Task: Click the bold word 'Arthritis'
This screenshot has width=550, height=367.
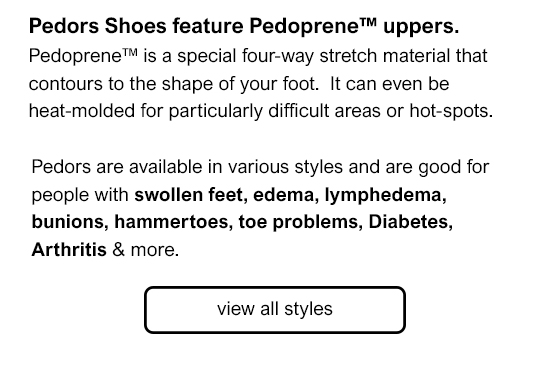Action: pyautogui.click(x=69, y=250)
